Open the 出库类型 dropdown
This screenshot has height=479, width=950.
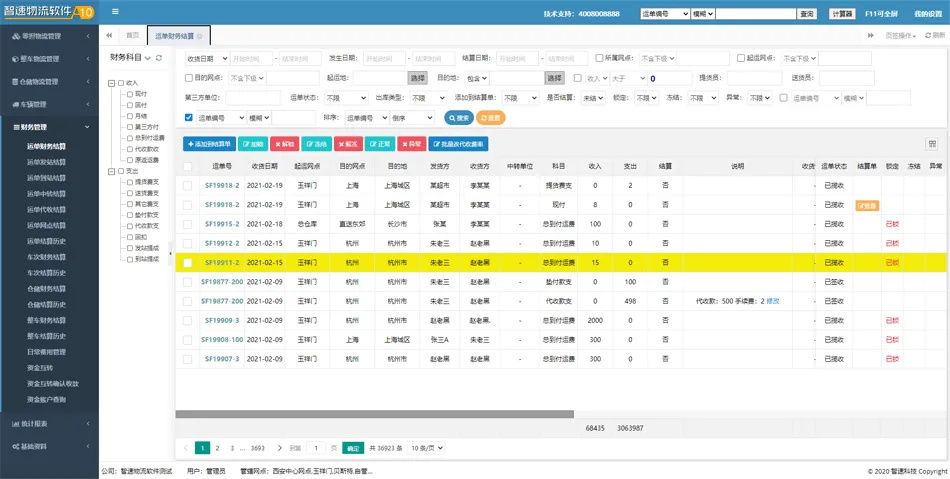click(x=428, y=97)
